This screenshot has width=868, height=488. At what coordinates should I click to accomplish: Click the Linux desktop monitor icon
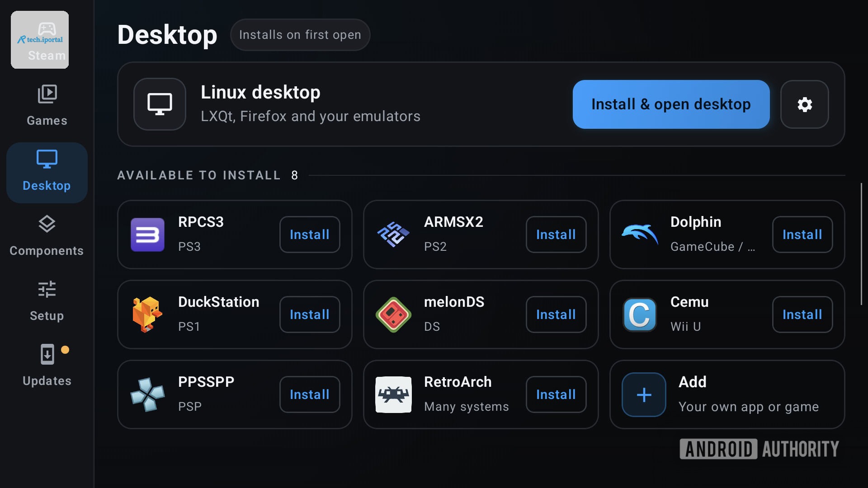[x=160, y=104]
